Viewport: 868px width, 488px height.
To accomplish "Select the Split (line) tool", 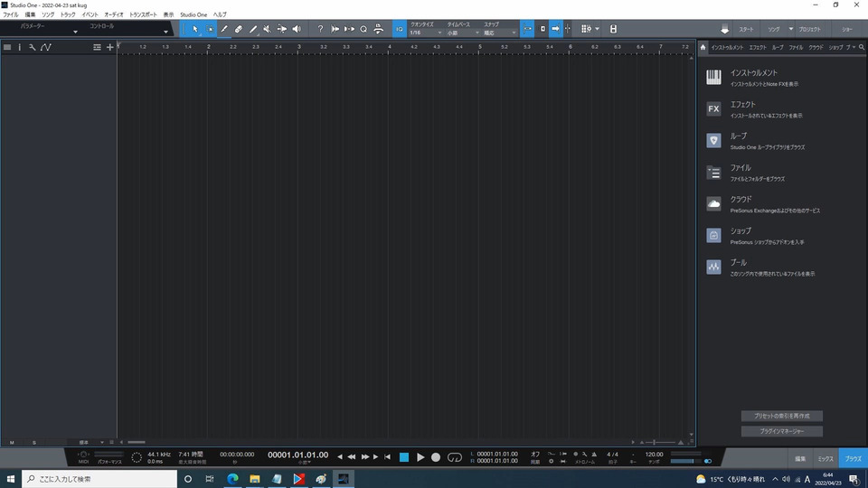I will coord(253,29).
